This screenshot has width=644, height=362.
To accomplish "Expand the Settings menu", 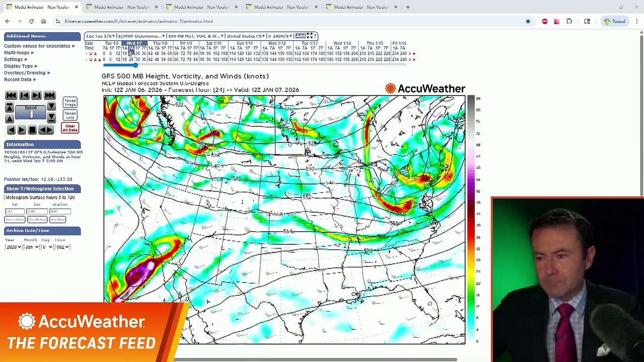I will [16, 59].
